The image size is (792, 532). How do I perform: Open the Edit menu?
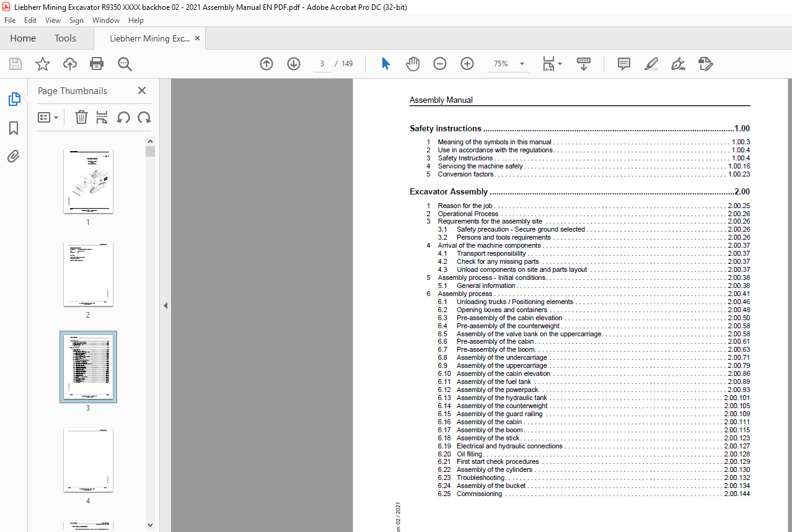pos(30,20)
